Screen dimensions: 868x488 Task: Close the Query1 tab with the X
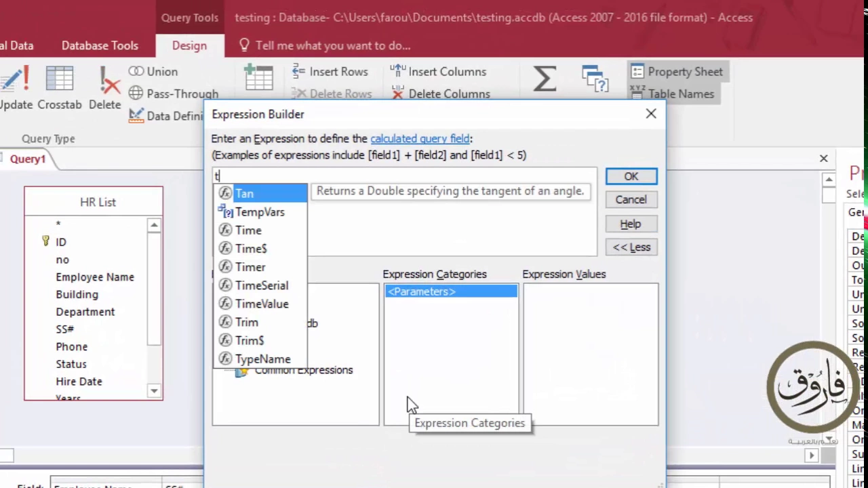823,158
